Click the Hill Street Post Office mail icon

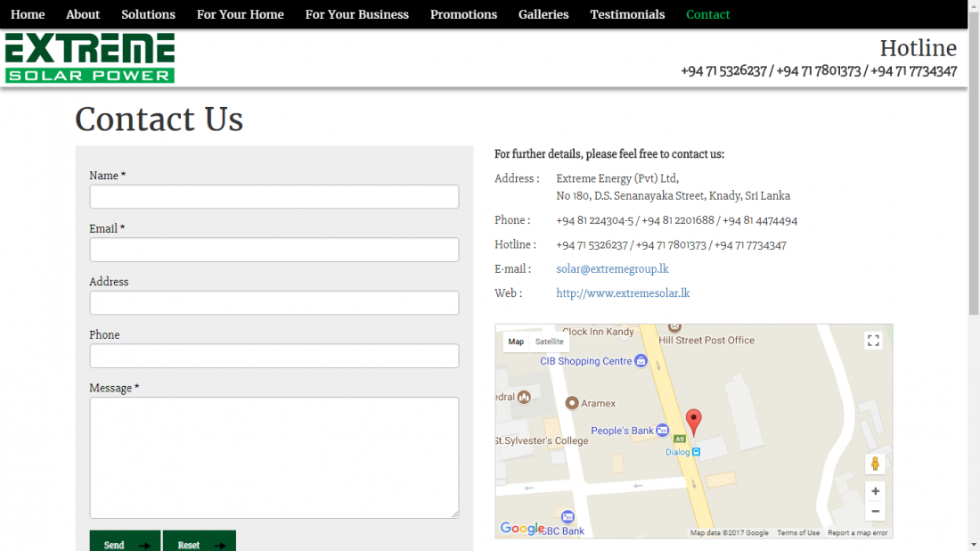674,327
